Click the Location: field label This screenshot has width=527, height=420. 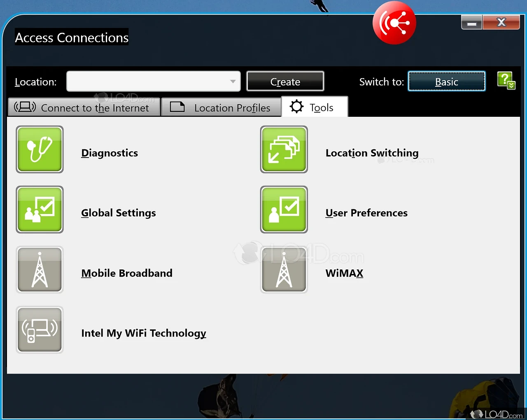tap(36, 82)
